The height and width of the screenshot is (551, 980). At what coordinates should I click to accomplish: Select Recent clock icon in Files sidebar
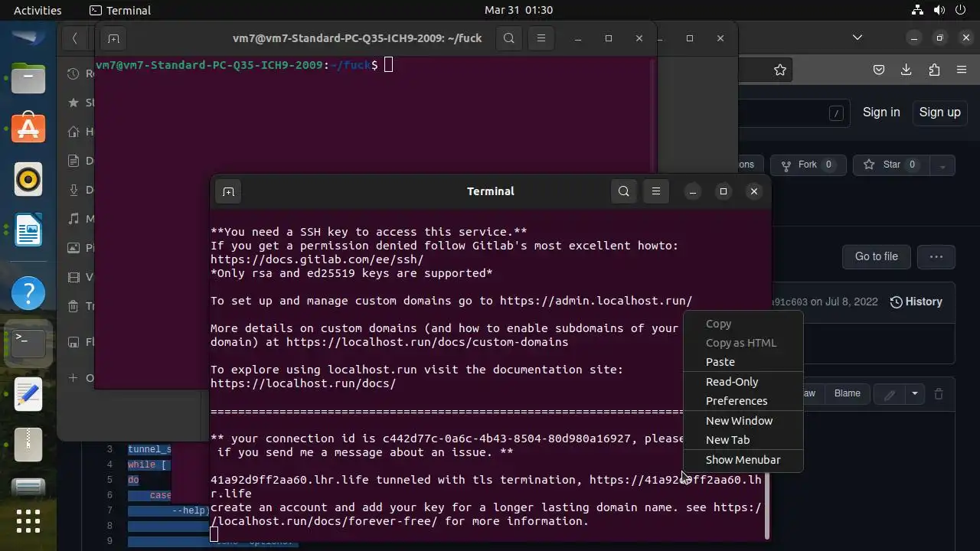point(73,73)
